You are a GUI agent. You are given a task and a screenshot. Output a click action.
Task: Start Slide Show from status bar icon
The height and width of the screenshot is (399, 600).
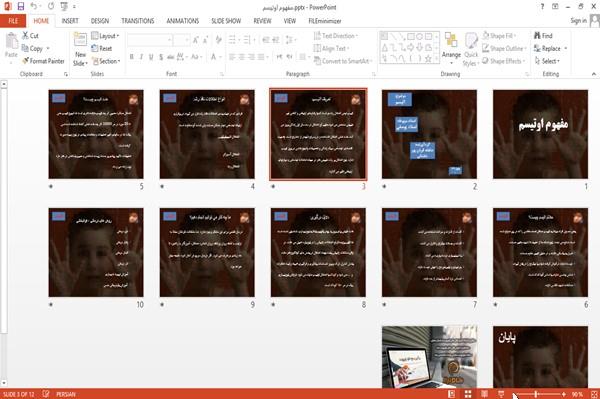[x=501, y=394]
